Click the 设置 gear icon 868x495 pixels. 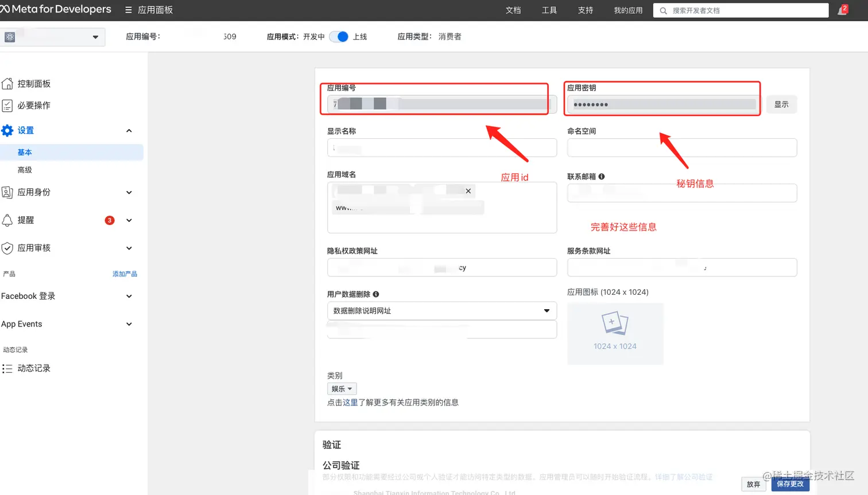[7, 131]
